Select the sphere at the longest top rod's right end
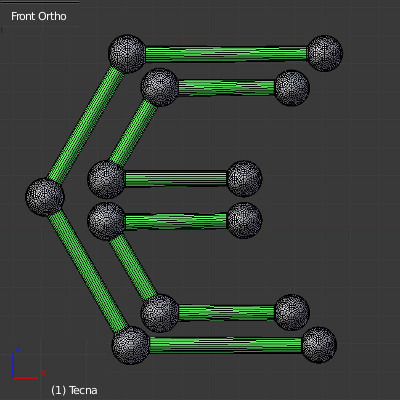This screenshot has width=400, height=400. click(325, 53)
